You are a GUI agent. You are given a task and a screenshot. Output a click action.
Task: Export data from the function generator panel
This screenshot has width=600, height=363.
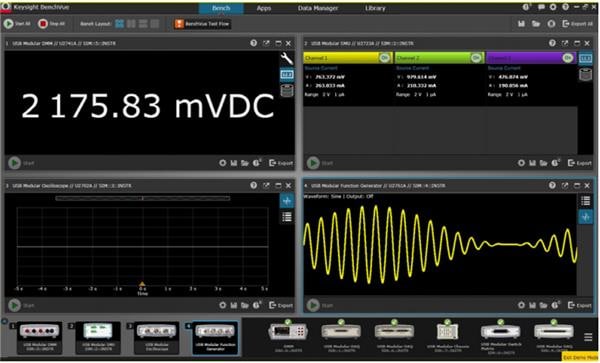(x=579, y=305)
